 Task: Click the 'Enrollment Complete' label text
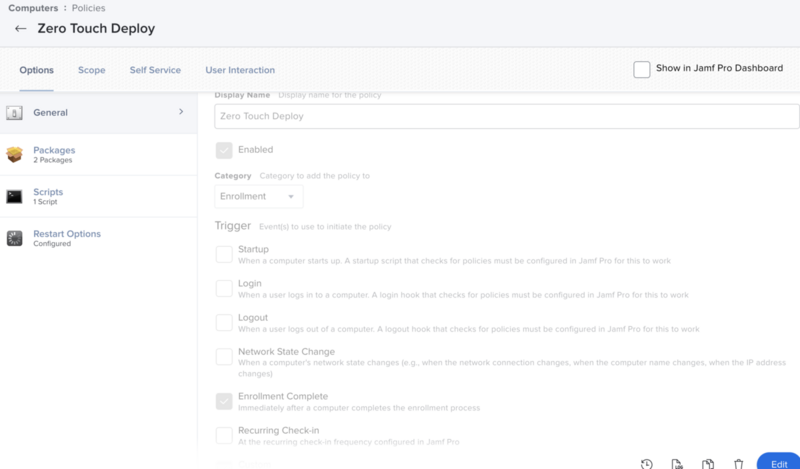click(x=283, y=397)
